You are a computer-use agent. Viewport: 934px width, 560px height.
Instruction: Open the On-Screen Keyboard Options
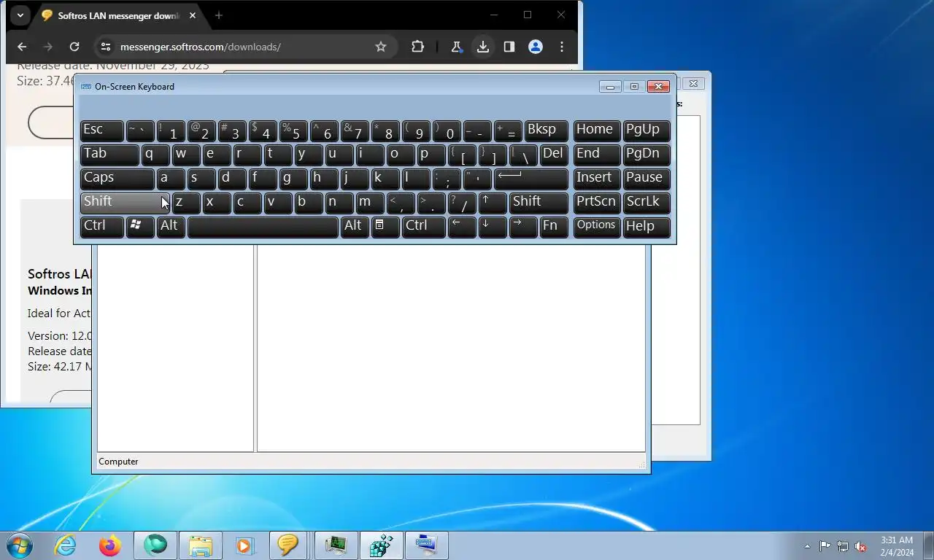597,227
